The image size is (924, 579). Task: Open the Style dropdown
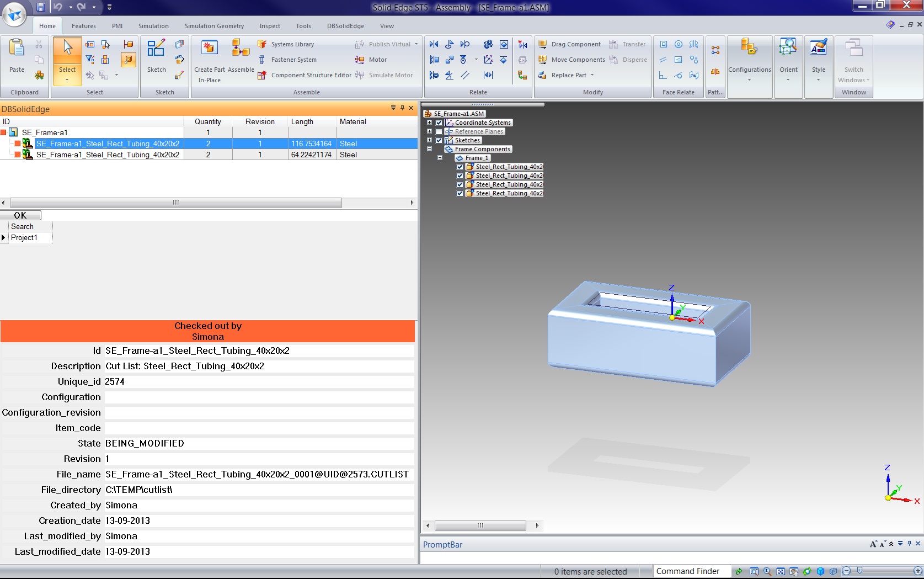(x=818, y=80)
